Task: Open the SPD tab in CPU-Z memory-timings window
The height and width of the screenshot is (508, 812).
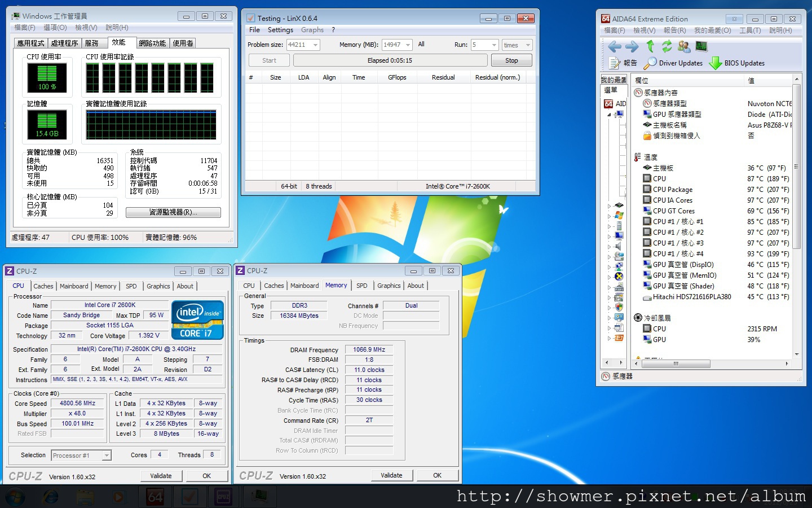Action: click(x=362, y=286)
